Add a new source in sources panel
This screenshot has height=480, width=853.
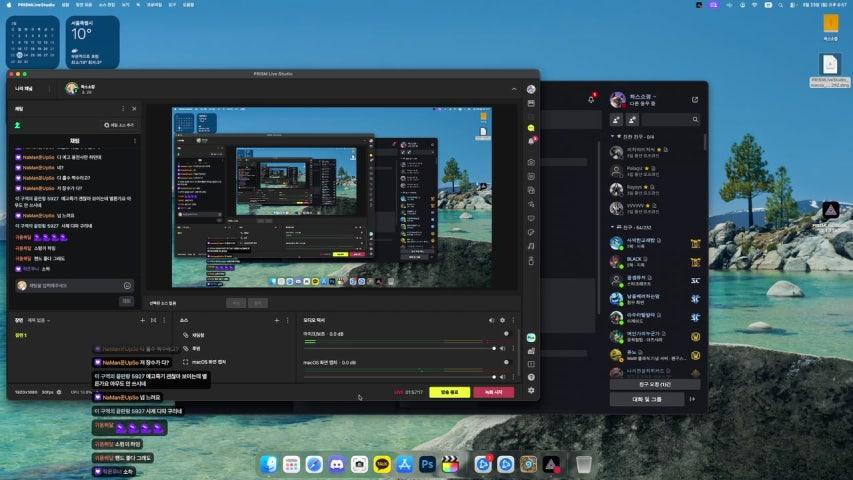pyautogui.click(x=276, y=320)
